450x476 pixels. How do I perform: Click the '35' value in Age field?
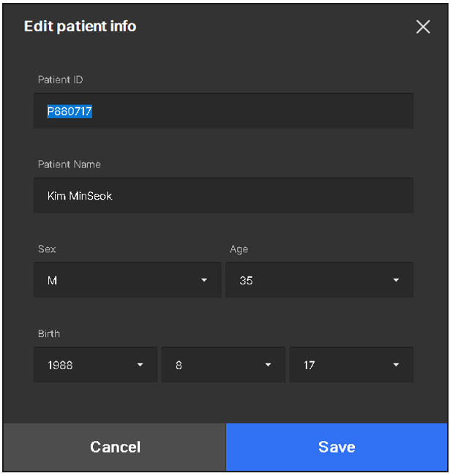click(246, 281)
